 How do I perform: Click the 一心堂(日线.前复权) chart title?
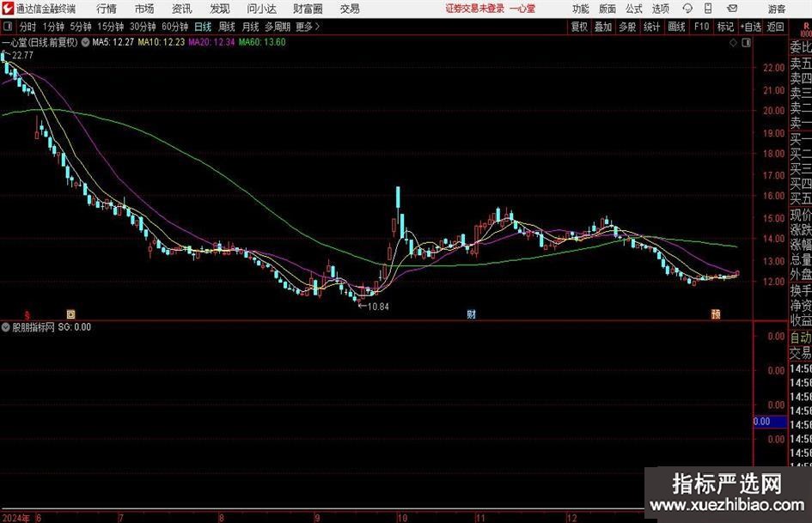[x=40, y=42]
